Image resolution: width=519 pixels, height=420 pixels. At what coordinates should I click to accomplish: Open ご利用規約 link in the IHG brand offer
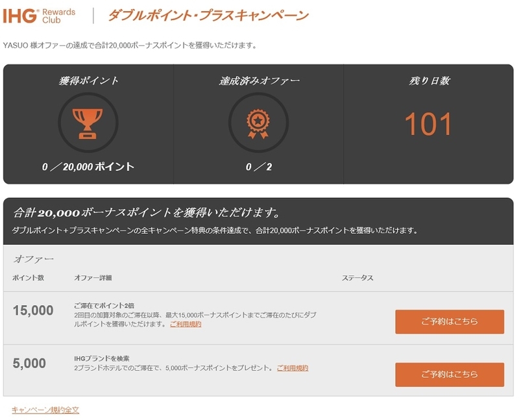point(293,368)
